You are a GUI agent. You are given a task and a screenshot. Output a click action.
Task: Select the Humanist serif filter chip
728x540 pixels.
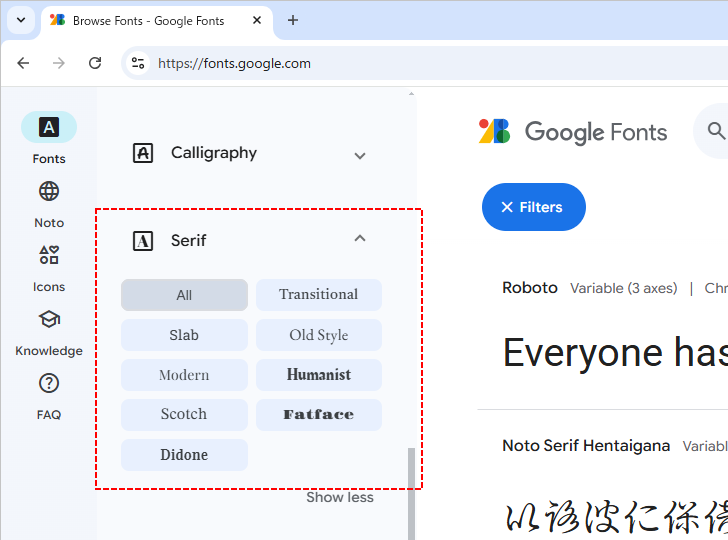pyautogui.click(x=318, y=375)
